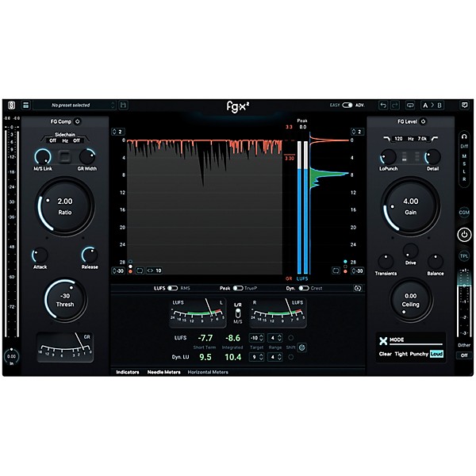Click the Shift target icon button
The image size is (476, 476).
301,347
